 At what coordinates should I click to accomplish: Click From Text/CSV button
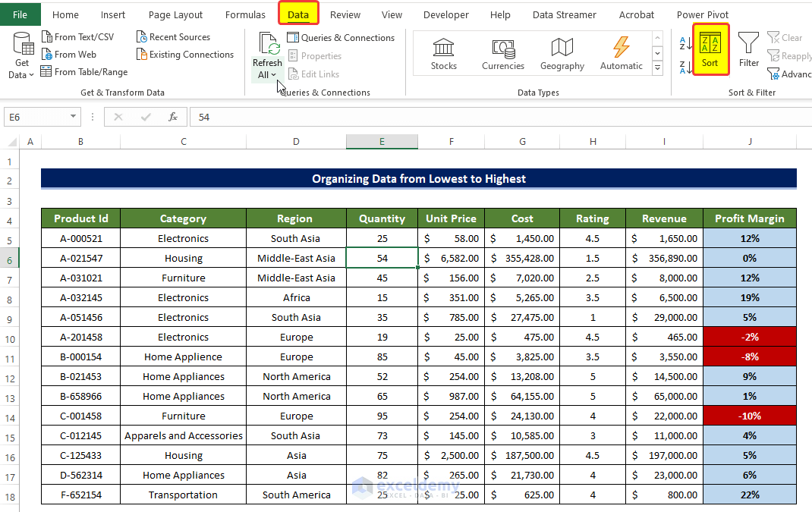(x=77, y=37)
